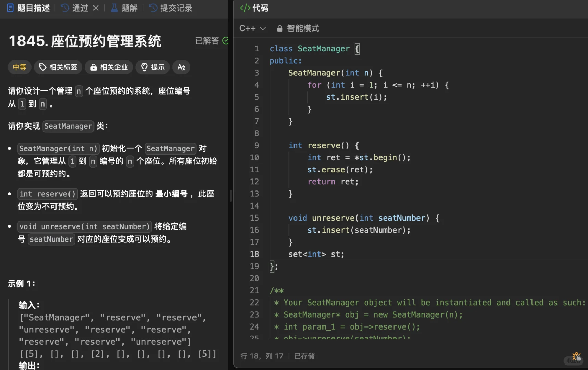
Task: Open 相关企业 related companies
Action: [x=109, y=67]
